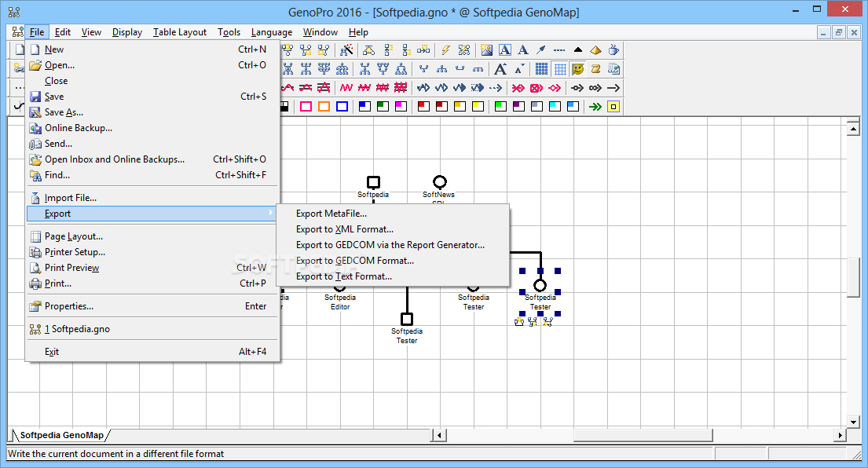
Task: Click the green double arrow icon
Action: point(595,107)
